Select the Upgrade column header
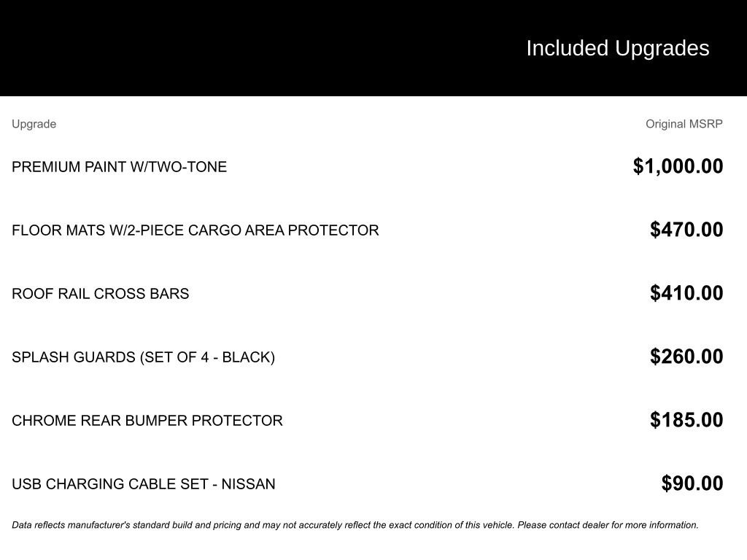The width and height of the screenshot is (747, 560). 34,124
